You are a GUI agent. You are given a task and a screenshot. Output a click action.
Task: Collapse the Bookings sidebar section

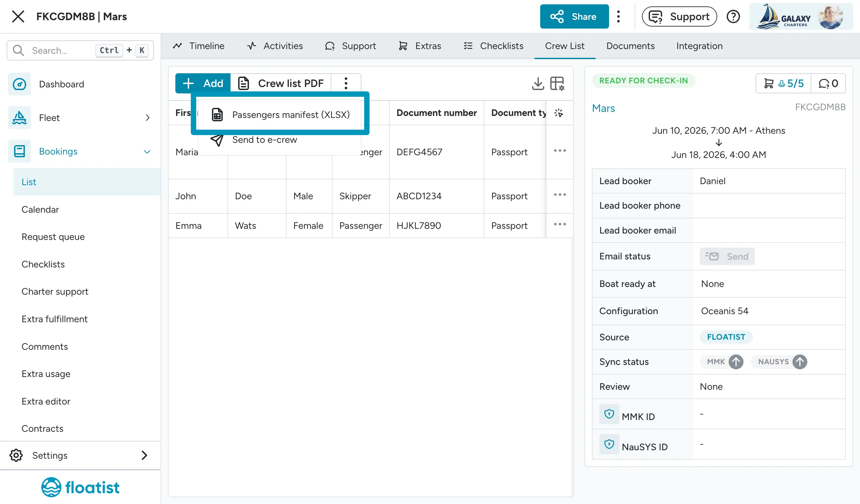[147, 152]
